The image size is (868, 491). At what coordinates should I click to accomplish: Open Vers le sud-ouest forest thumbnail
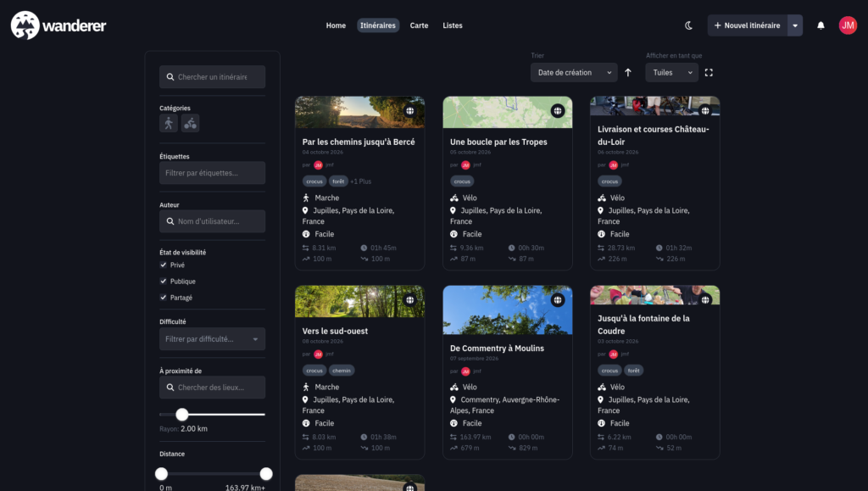coord(359,302)
